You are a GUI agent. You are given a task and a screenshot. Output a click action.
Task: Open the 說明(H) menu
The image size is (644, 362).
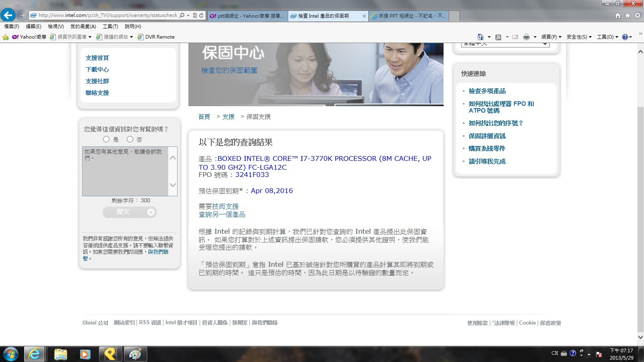coord(133,27)
